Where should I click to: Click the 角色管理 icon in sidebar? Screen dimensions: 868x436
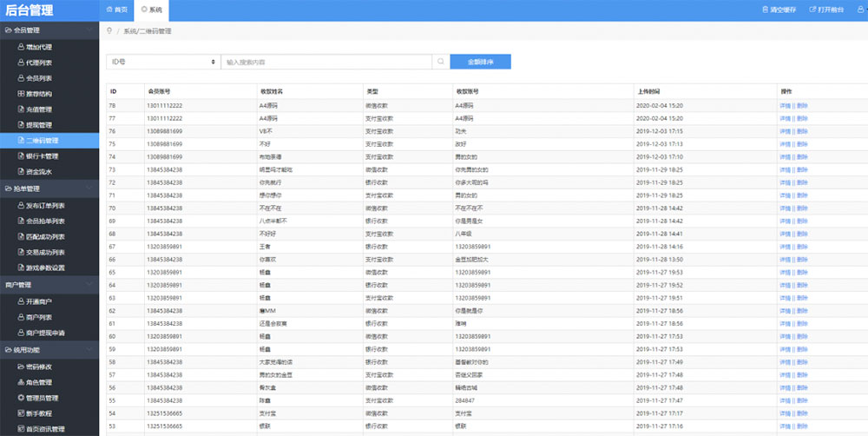(x=21, y=382)
